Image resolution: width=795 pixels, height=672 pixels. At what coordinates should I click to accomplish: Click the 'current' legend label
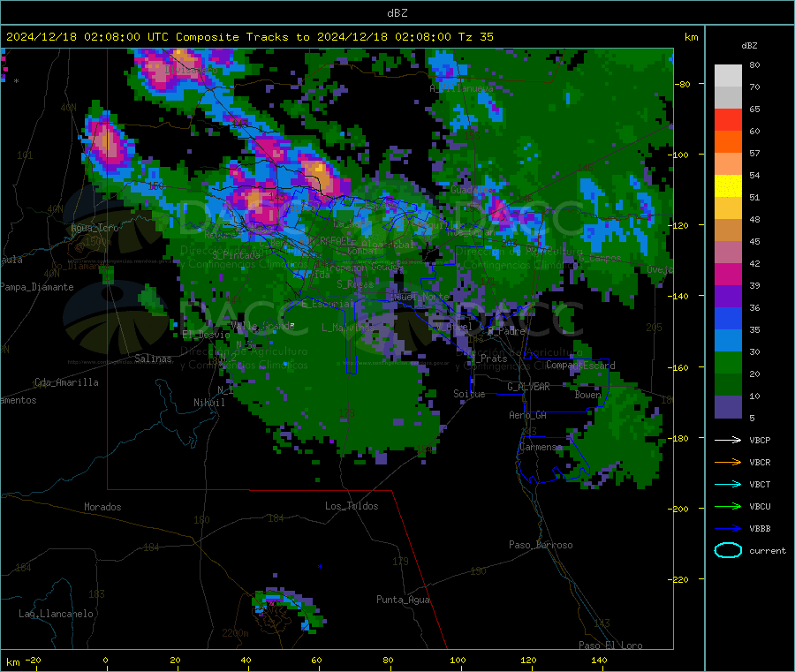(x=768, y=550)
